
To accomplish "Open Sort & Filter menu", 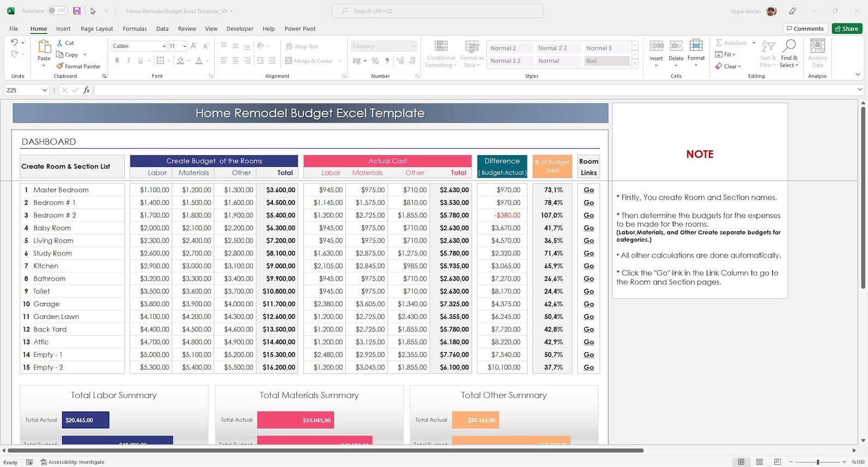I will [x=768, y=54].
